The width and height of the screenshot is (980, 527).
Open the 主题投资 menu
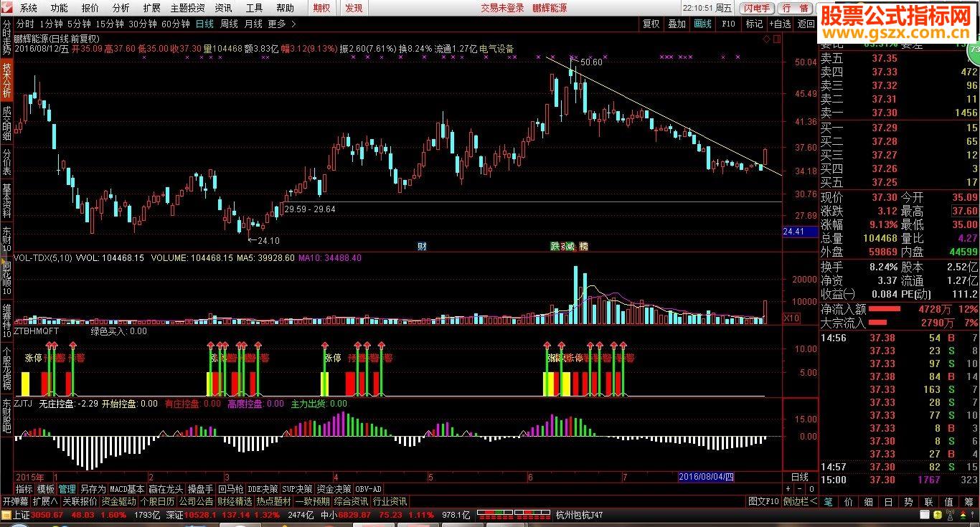(x=187, y=8)
